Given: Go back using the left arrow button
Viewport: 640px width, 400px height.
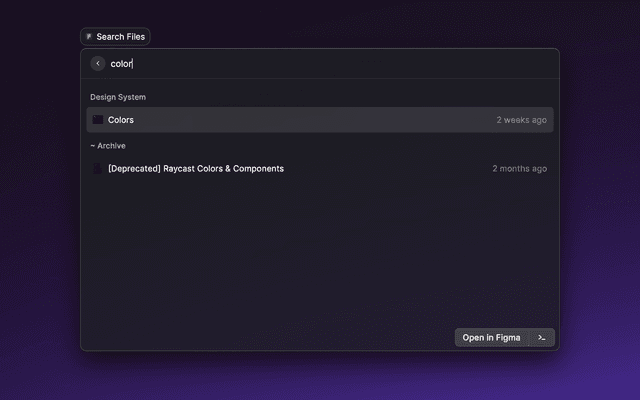Looking at the screenshot, I should pyautogui.click(x=98, y=64).
